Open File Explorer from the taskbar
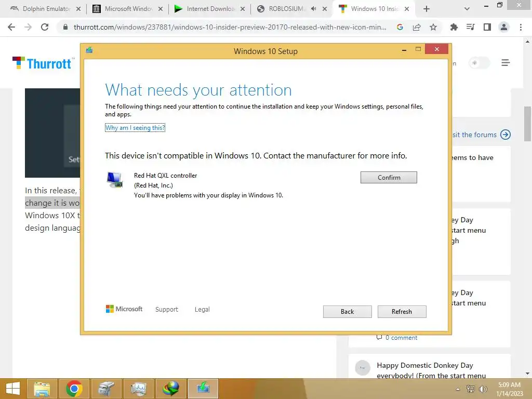This screenshot has width=532, height=399. 42,389
